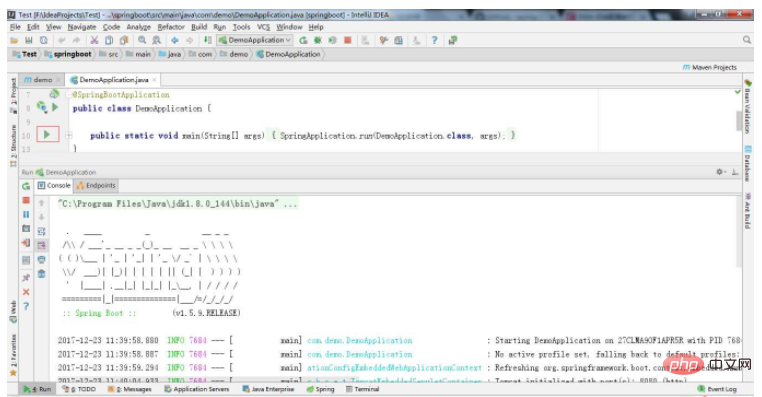The height and width of the screenshot is (397, 762).
Task: Stop process with Run panel red square
Action: (26, 200)
